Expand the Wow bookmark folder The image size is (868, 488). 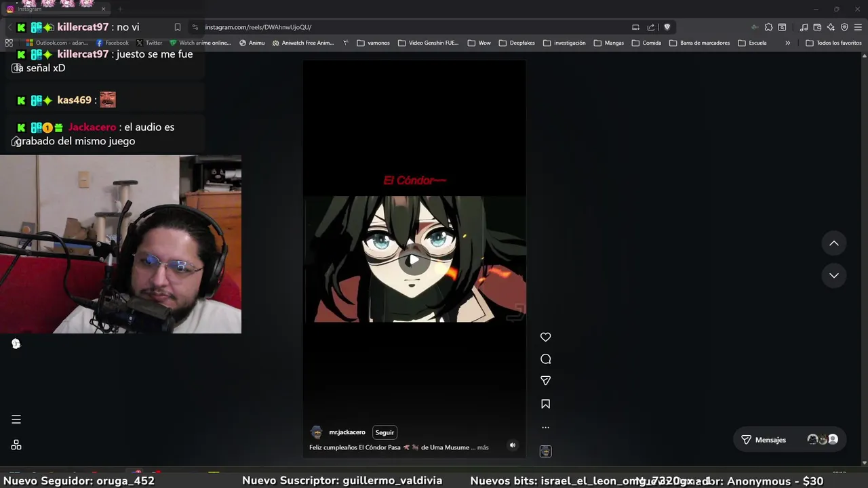pos(479,43)
